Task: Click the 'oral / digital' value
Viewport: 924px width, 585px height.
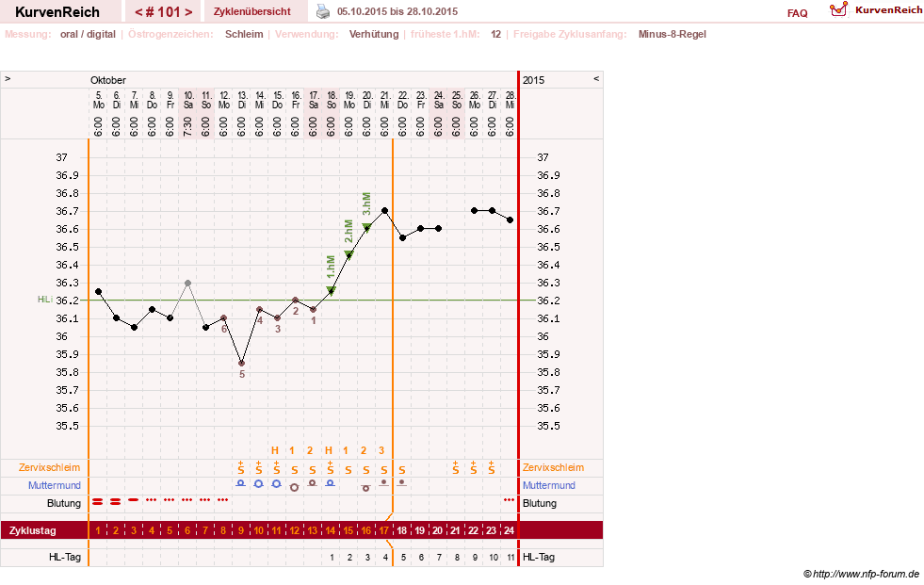Action: [88, 34]
